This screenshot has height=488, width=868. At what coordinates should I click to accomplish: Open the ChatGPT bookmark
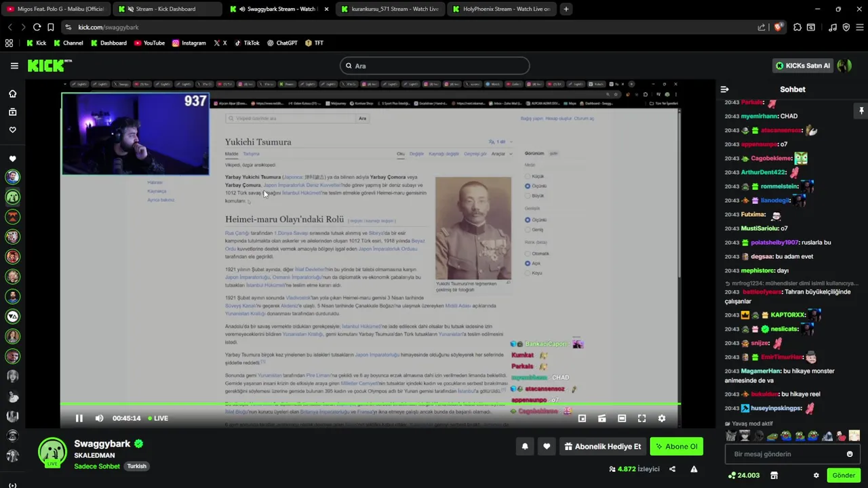point(282,43)
